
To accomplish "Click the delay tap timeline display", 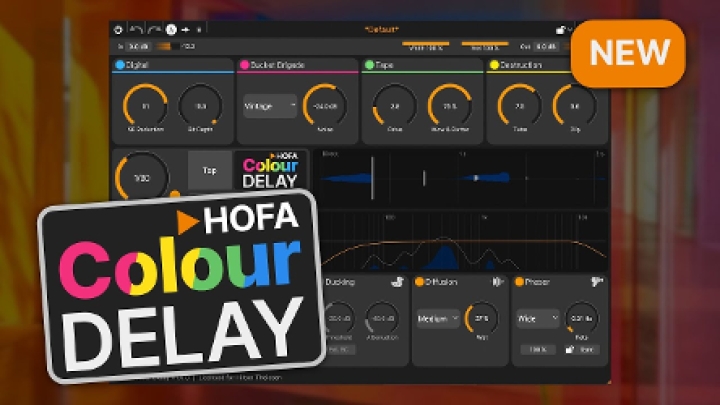I will (x=461, y=177).
